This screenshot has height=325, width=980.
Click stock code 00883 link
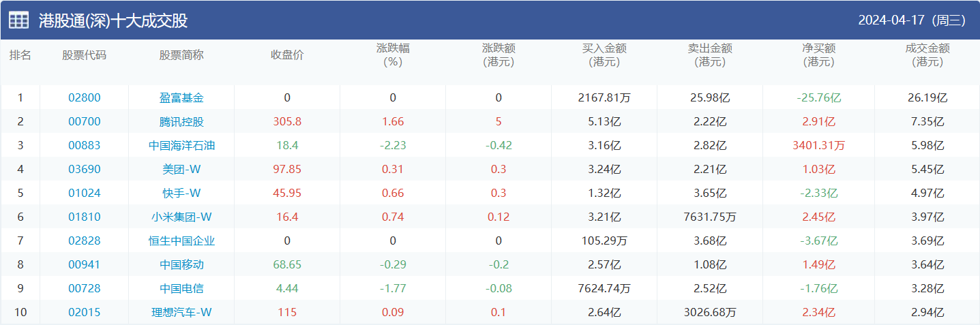click(x=85, y=146)
